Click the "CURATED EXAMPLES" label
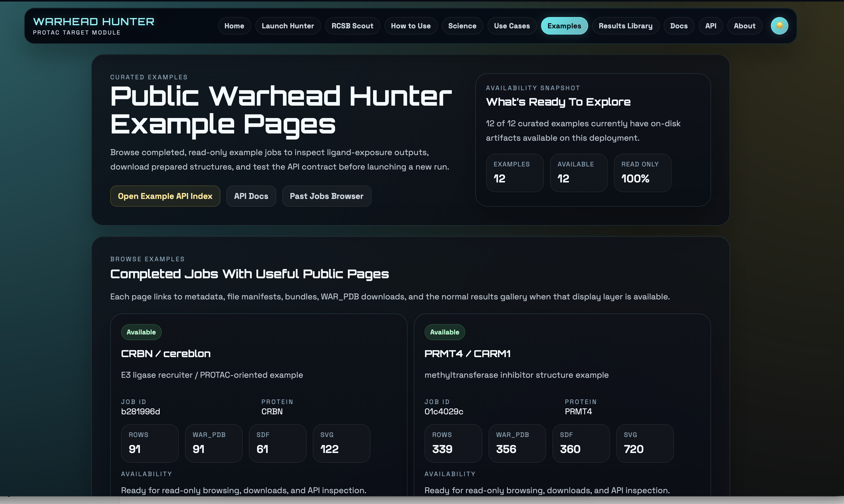This screenshot has height=504, width=844. tap(149, 77)
